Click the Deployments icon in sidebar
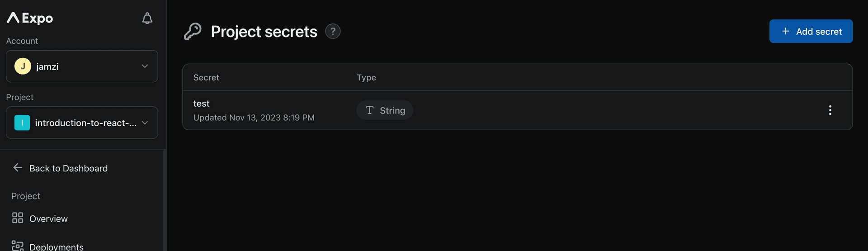868x251 pixels. click(x=18, y=246)
